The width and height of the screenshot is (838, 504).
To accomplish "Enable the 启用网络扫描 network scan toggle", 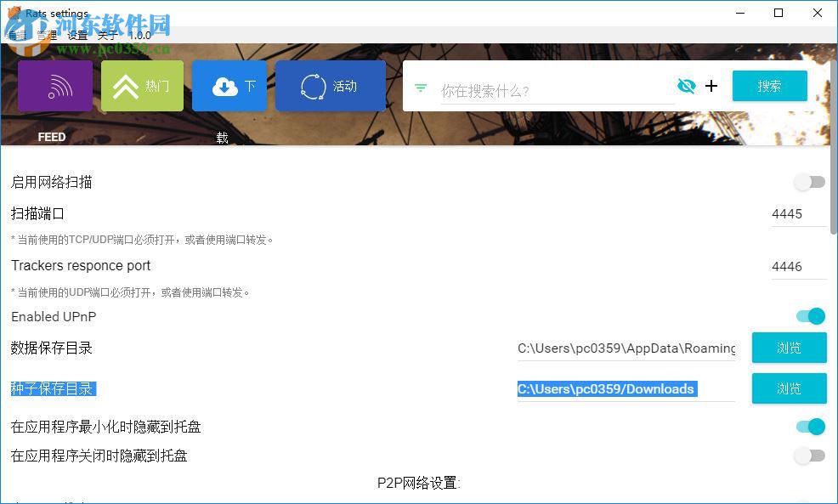I will pos(807,182).
